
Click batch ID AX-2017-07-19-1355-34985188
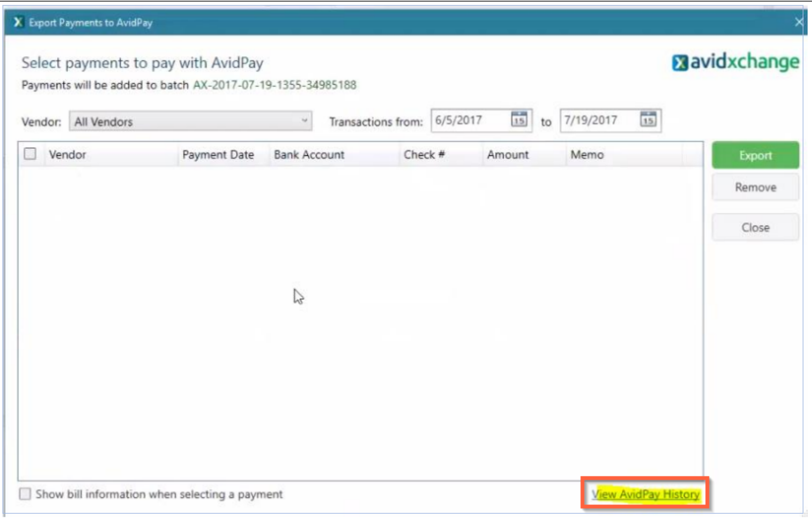pyautogui.click(x=275, y=85)
